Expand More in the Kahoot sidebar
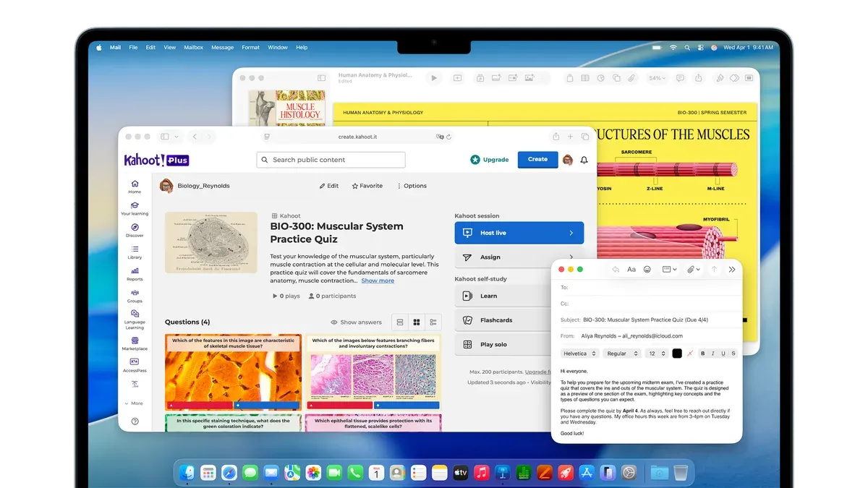This screenshot has width=868, height=488. tap(134, 403)
